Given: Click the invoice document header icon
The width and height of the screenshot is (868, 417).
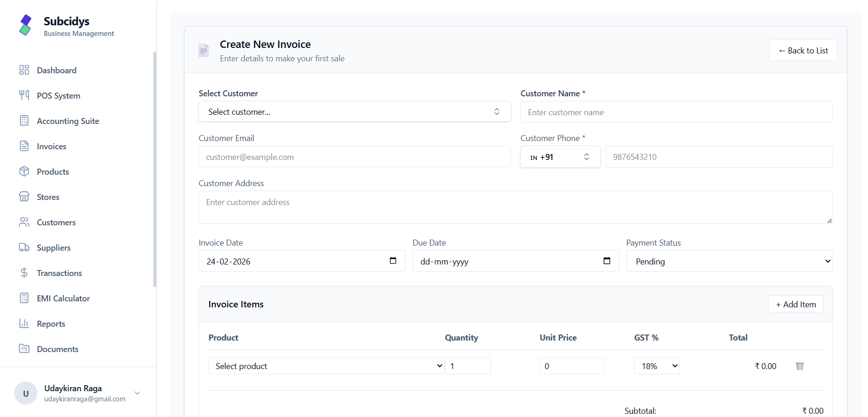Looking at the screenshot, I should click(x=204, y=50).
